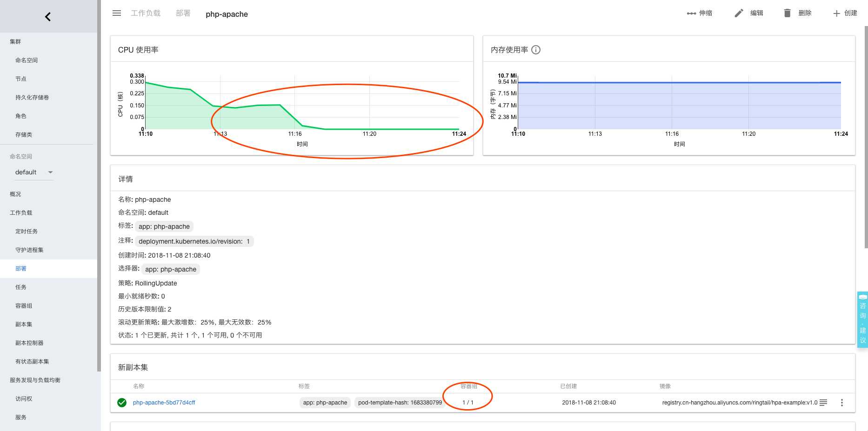Click the pod-template-hash: 1683380799 chip
The image size is (868, 431).
pos(400,403)
